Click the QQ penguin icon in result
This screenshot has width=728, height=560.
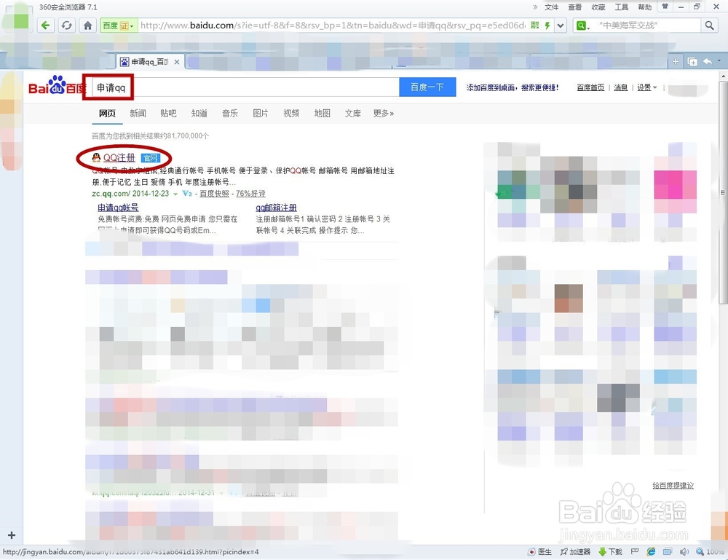click(96, 157)
